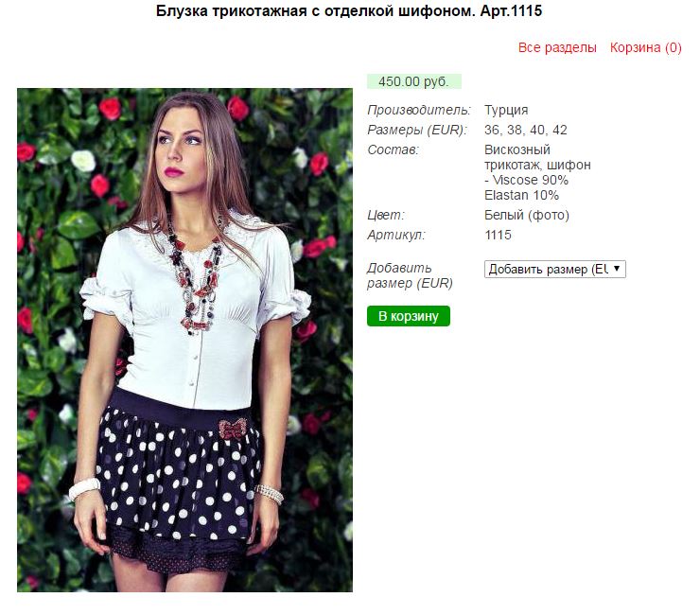Click the product photo of white blouse
The height and width of the screenshot is (615, 700).
coord(184,340)
